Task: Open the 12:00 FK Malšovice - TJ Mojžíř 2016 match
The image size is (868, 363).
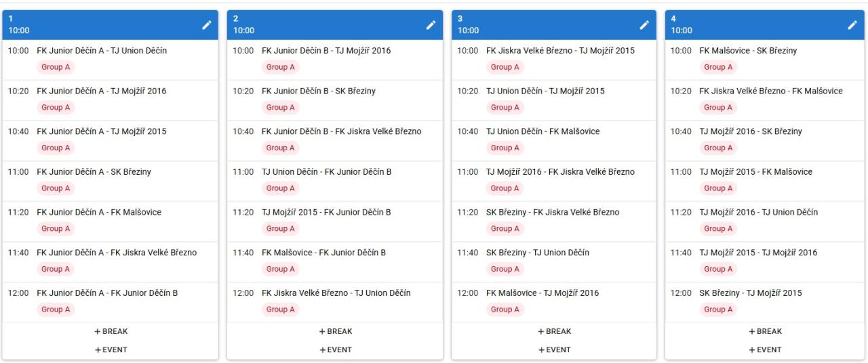Action: click(542, 293)
